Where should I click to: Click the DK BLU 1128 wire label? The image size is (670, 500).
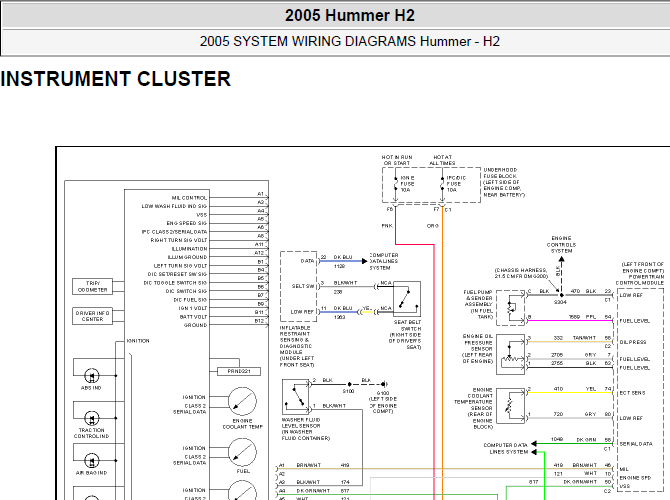tap(343, 261)
